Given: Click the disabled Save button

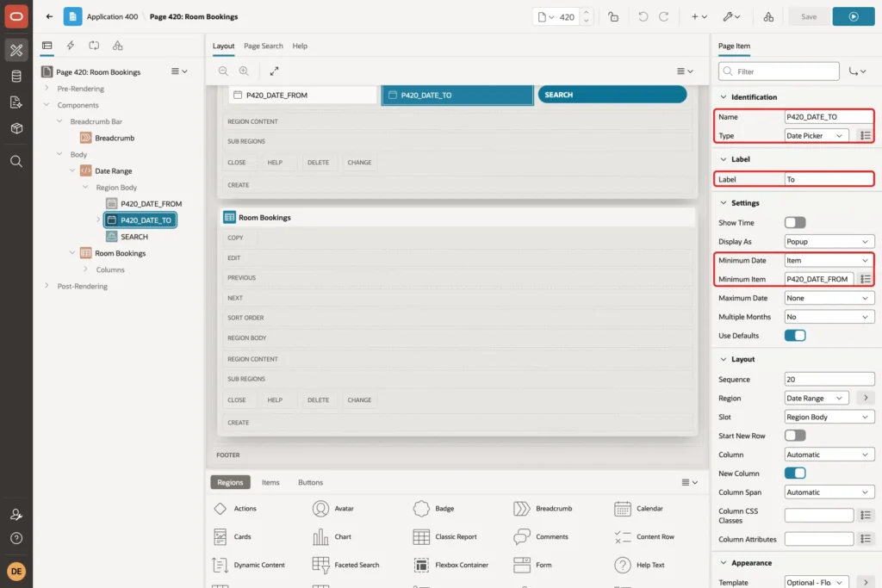Looking at the screenshot, I should [x=809, y=17].
